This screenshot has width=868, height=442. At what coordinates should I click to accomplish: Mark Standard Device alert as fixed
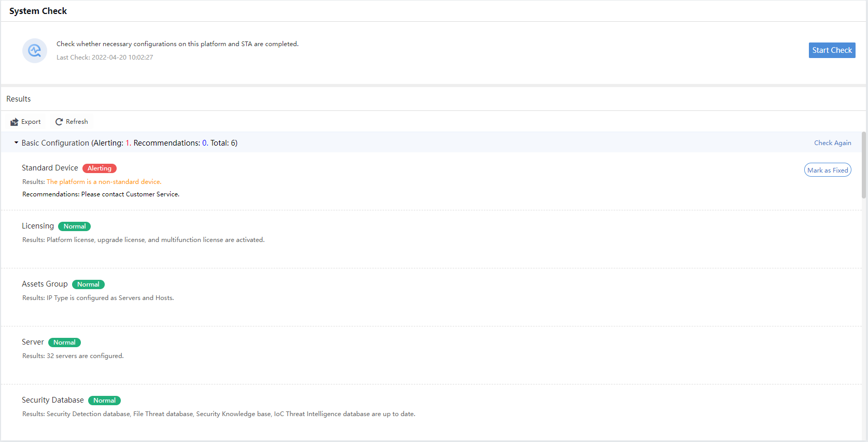click(x=828, y=170)
